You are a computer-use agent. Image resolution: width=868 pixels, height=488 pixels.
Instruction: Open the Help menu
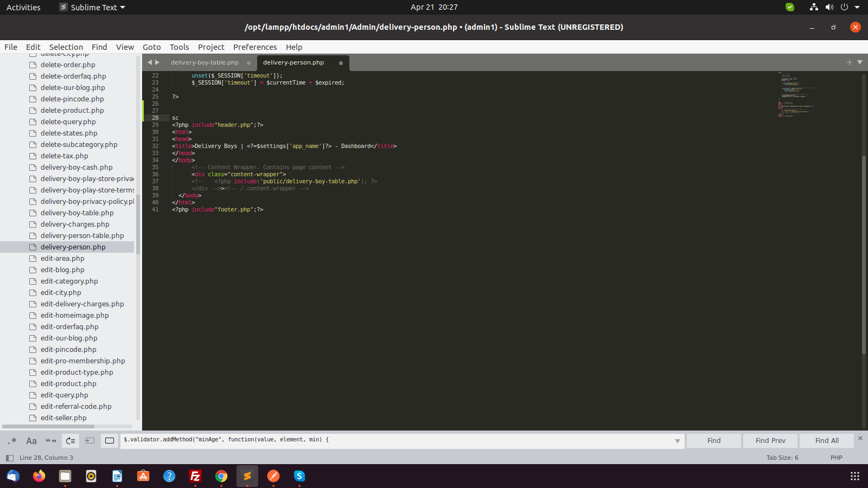294,47
